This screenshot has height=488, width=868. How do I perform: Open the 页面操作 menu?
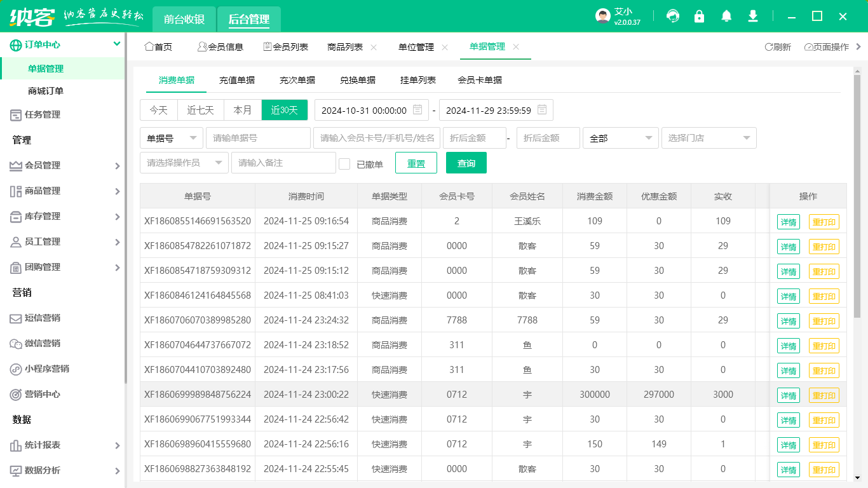click(827, 47)
